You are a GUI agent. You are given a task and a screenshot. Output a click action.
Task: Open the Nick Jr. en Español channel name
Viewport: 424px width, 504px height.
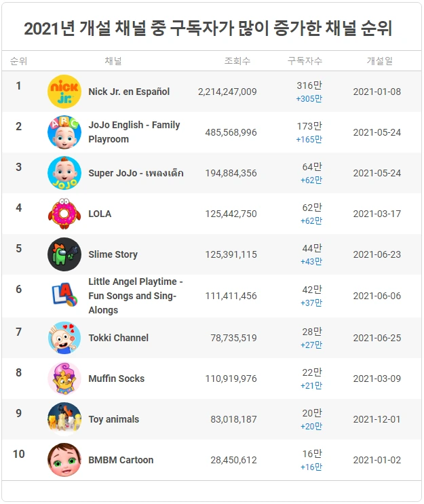pyautogui.click(x=129, y=92)
